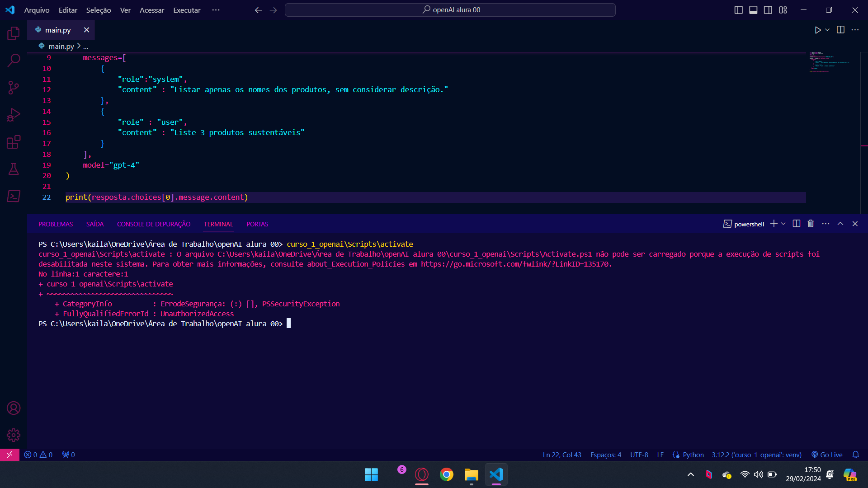868x488 pixels.
Task: Open the Search view in activity bar
Action: coord(14,60)
